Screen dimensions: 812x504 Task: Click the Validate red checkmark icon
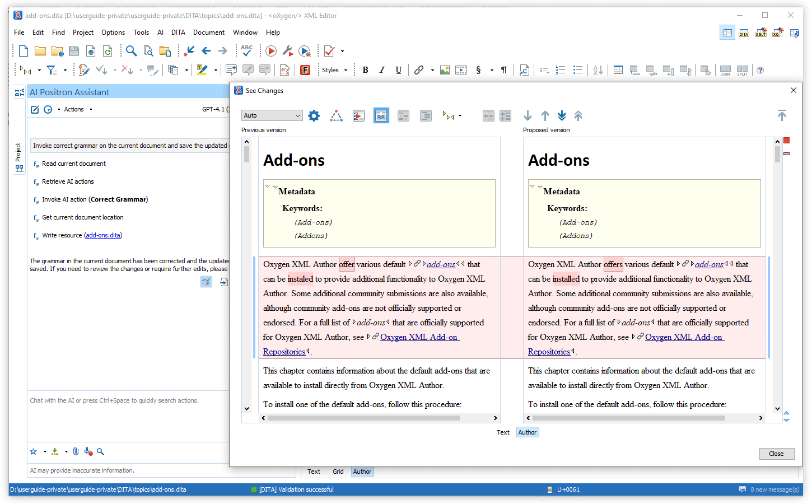tap(329, 51)
